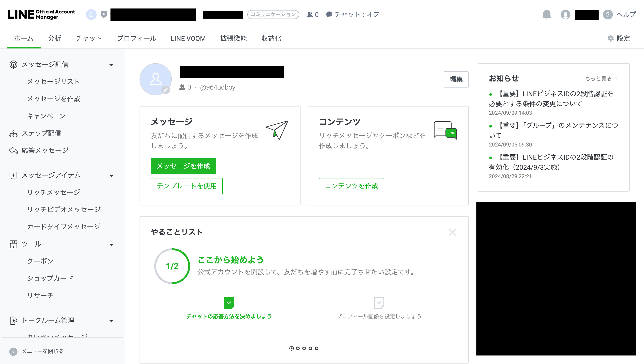Screen dimensions: 644x364
Task: Collapse the メッセージ配信 section arrow
Action: pyautogui.click(x=111, y=65)
